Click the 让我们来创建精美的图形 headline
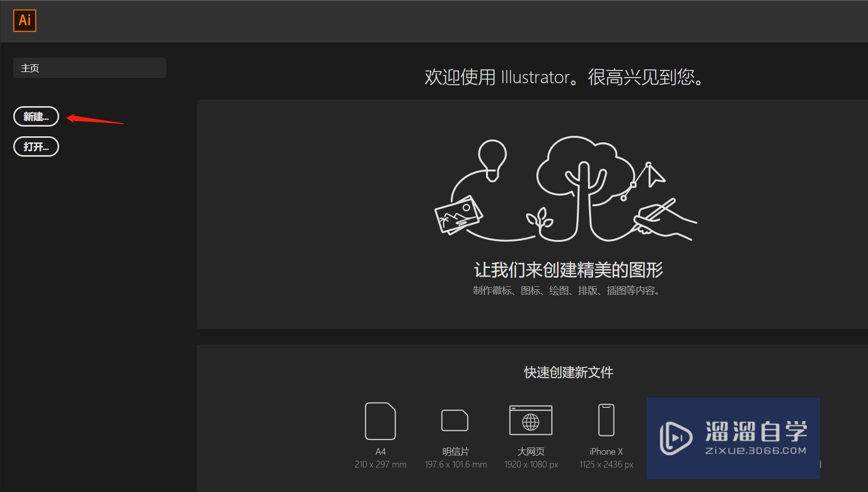868x492 pixels. coord(569,269)
